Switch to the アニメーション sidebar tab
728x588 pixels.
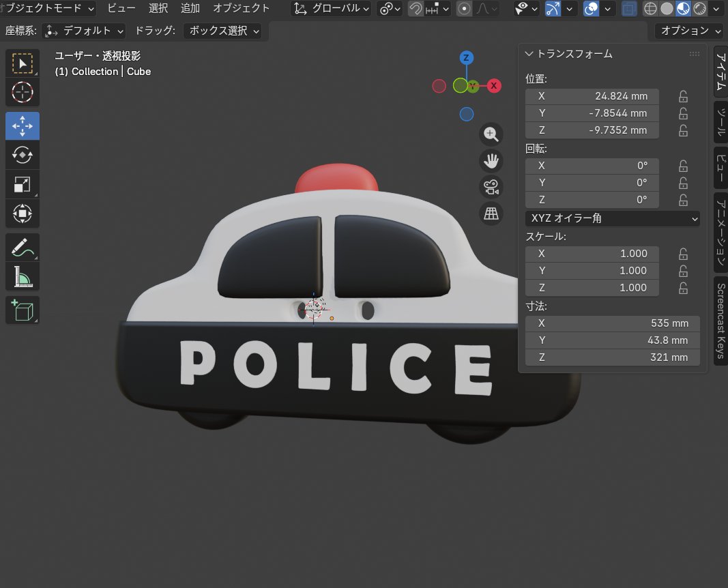click(x=720, y=232)
